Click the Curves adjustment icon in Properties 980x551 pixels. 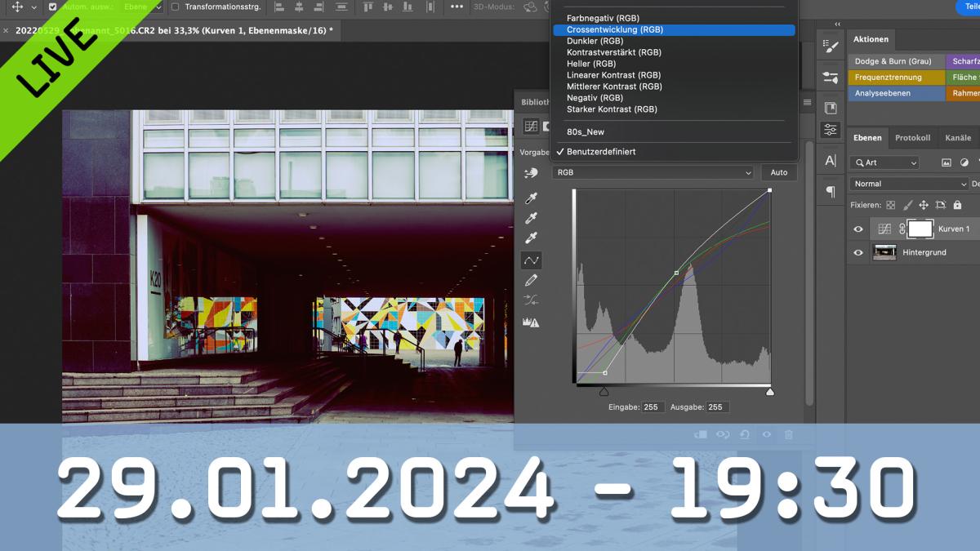click(x=531, y=127)
